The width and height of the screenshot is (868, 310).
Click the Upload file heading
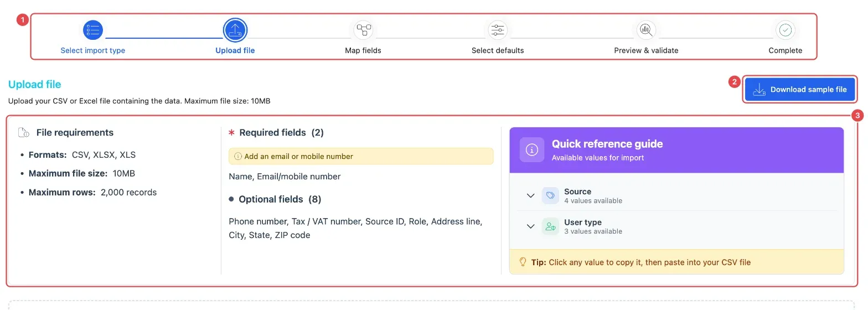tap(34, 84)
